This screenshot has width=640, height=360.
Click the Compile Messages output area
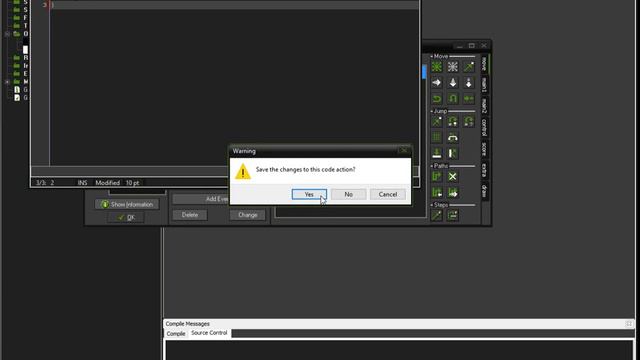(399, 350)
